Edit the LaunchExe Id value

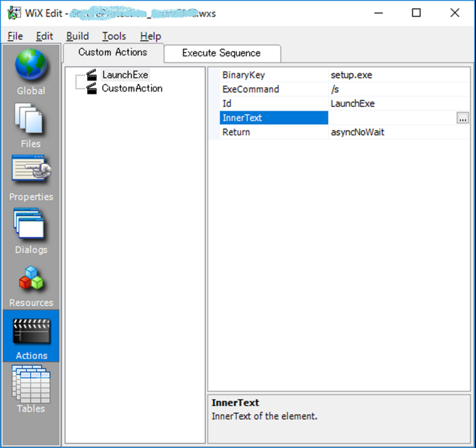tap(399, 104)
